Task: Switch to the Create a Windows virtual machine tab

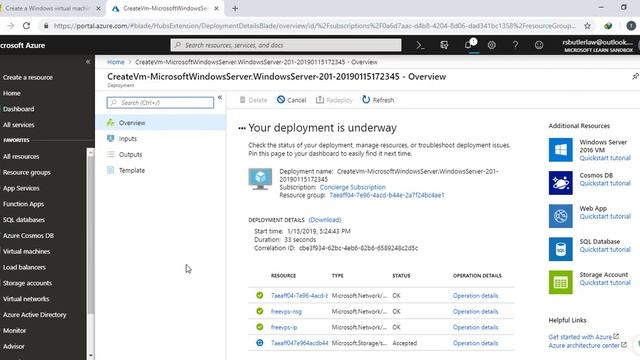Action: [x=48, y=8]
